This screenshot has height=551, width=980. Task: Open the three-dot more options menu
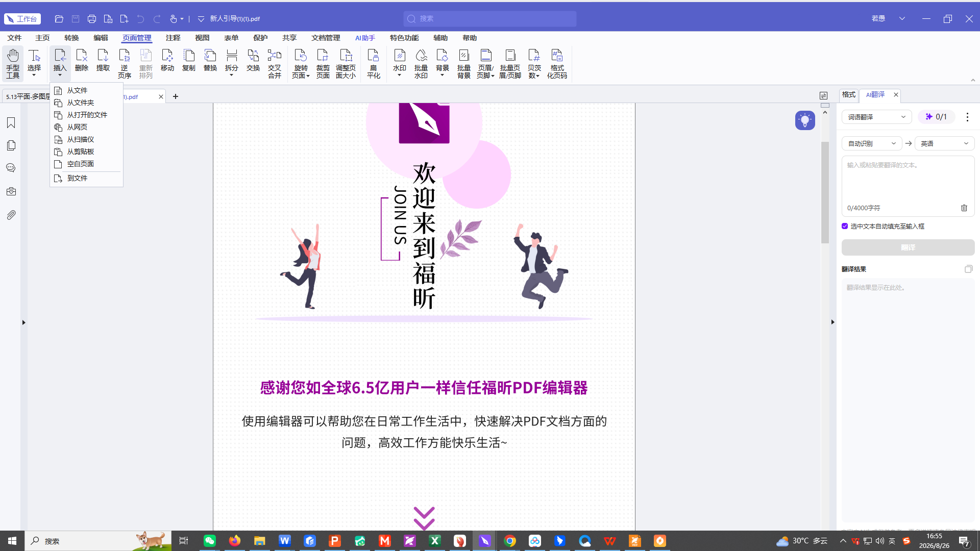(967, 117)
